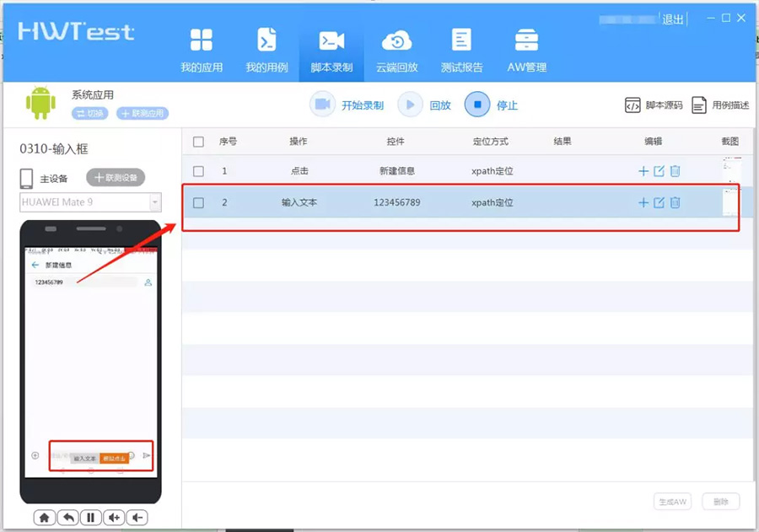The height and width of the screenshot is (532, 759).
Task: Click the 切换 app switch button
Action: point(90,113)
